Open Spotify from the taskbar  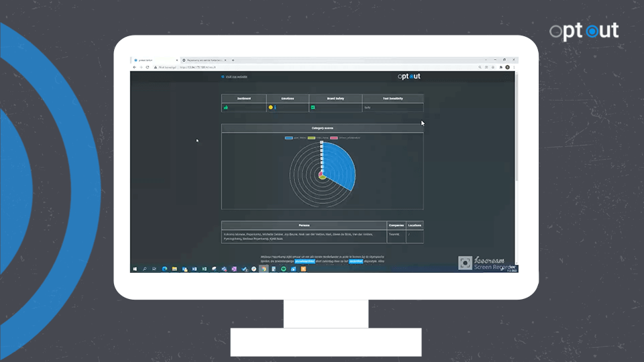[x=283, y=269]
